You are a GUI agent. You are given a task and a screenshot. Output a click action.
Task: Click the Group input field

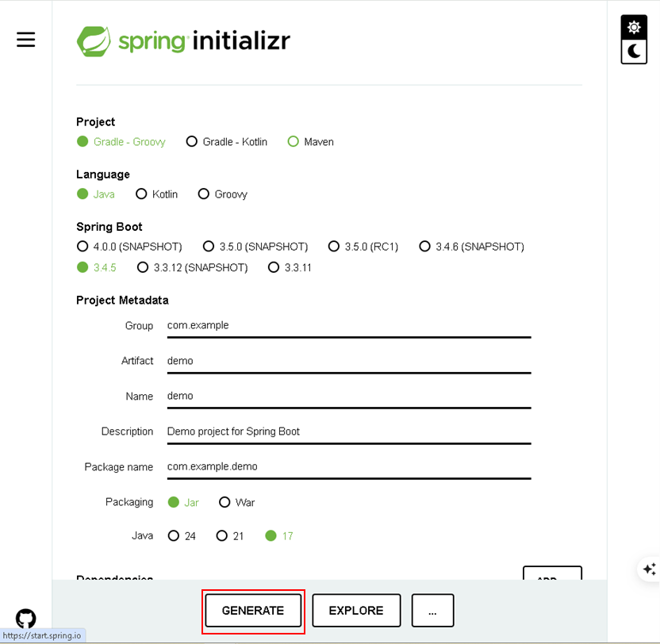click(x=349, y=326)
